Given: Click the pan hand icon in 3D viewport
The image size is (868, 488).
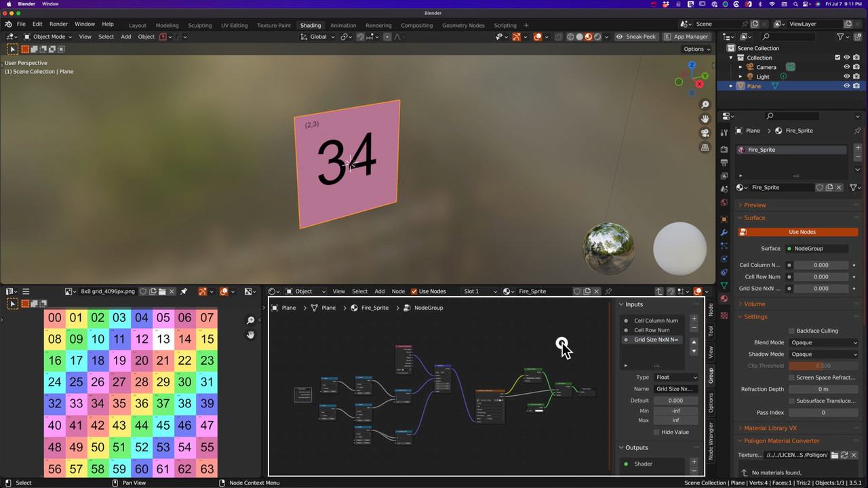Looking at the screenshot, I should 705,119.
